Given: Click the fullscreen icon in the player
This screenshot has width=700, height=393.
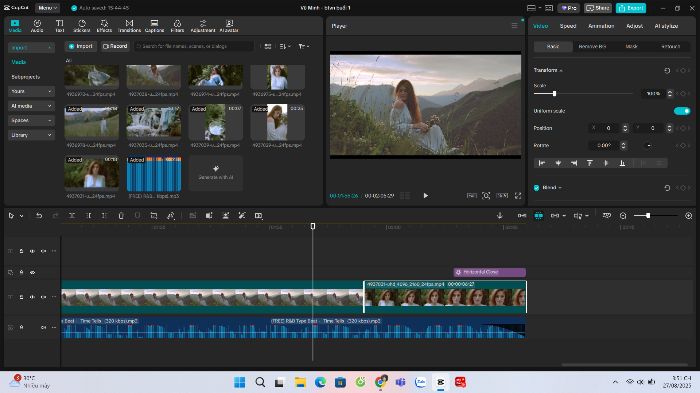Looking at the screenshot, I should (518, 196).
